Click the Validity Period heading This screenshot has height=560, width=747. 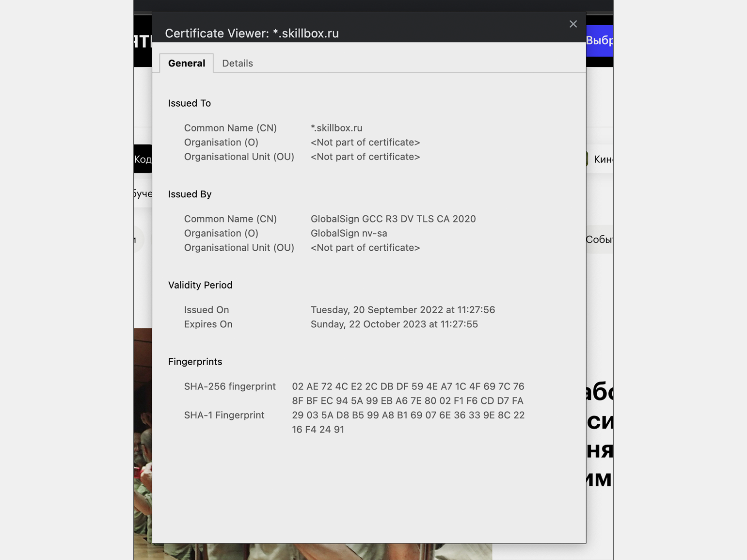tap(200, 285)
